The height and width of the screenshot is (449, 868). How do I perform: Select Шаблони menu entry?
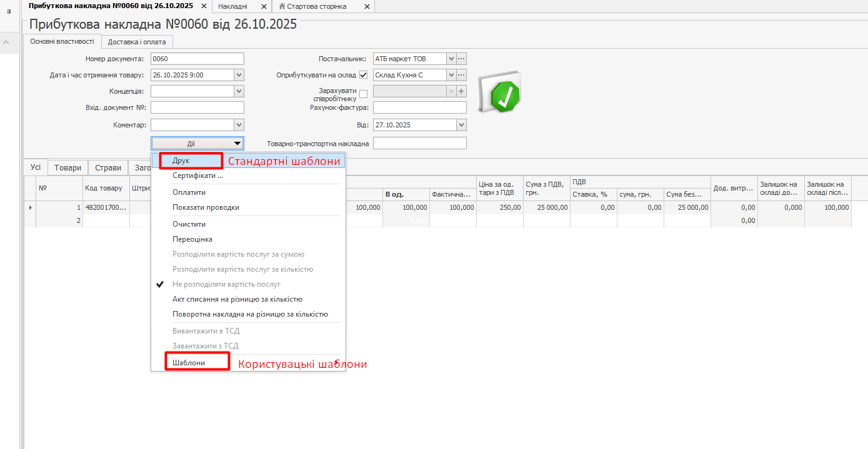pos(189,362)
